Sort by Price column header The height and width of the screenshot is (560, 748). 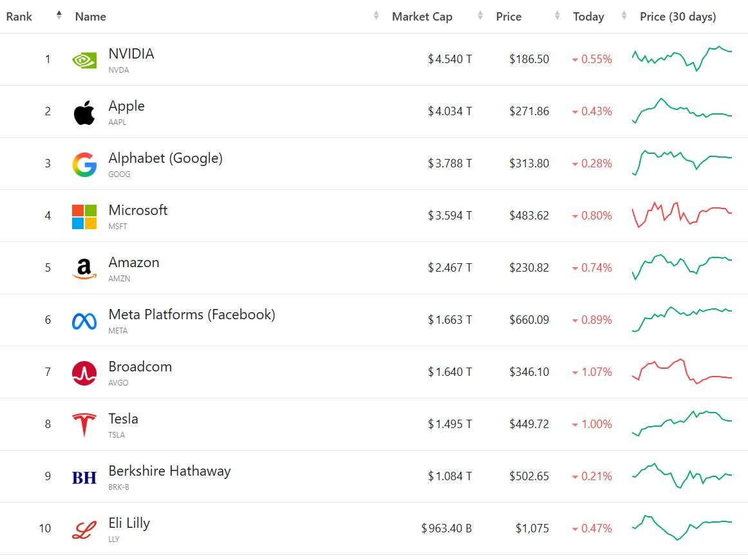[509, 17]
